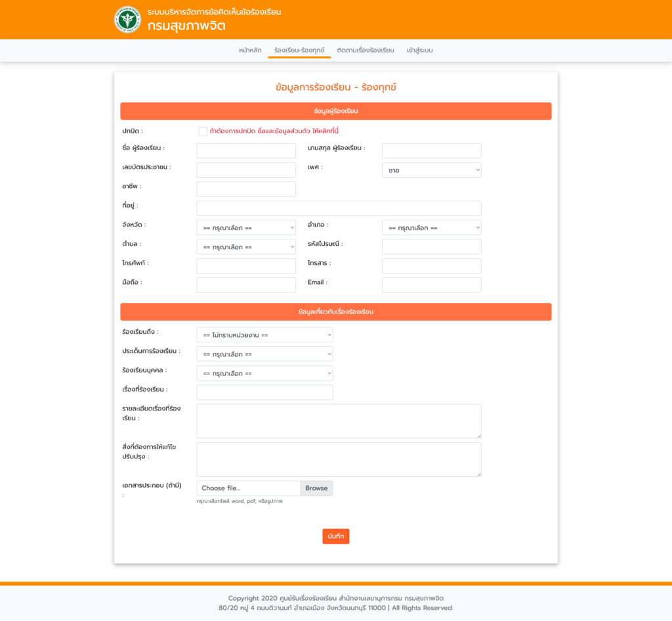Click the ข้อมูลการร้องเรียน - ร้องทุกข์ page title
672x621 pixels.
point(335,87)
